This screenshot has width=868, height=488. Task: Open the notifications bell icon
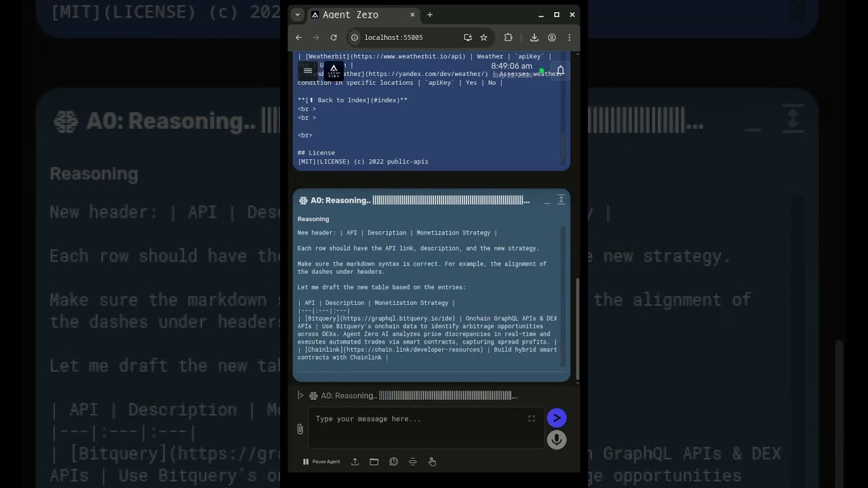tap(560, 70)
